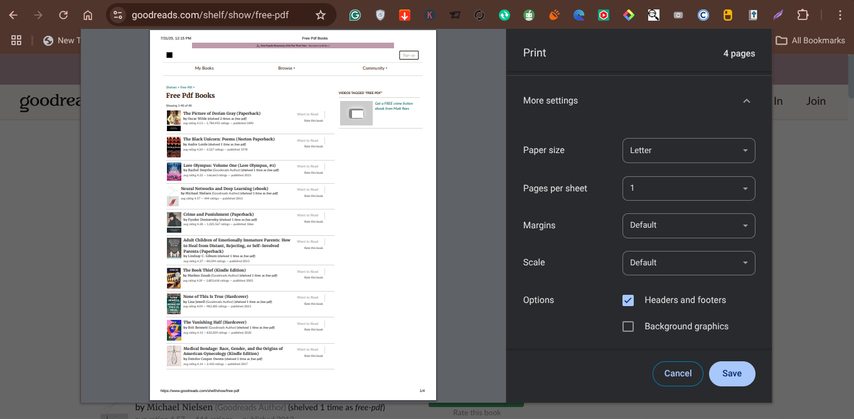Click the Join link on Goodreads page
The image size is (854, 419).
click(x=815, y=101)
